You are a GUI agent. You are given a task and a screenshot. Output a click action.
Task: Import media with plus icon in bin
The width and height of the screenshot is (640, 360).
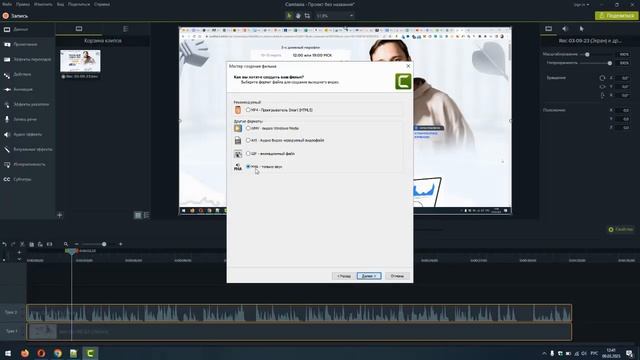tap(60, 215)
